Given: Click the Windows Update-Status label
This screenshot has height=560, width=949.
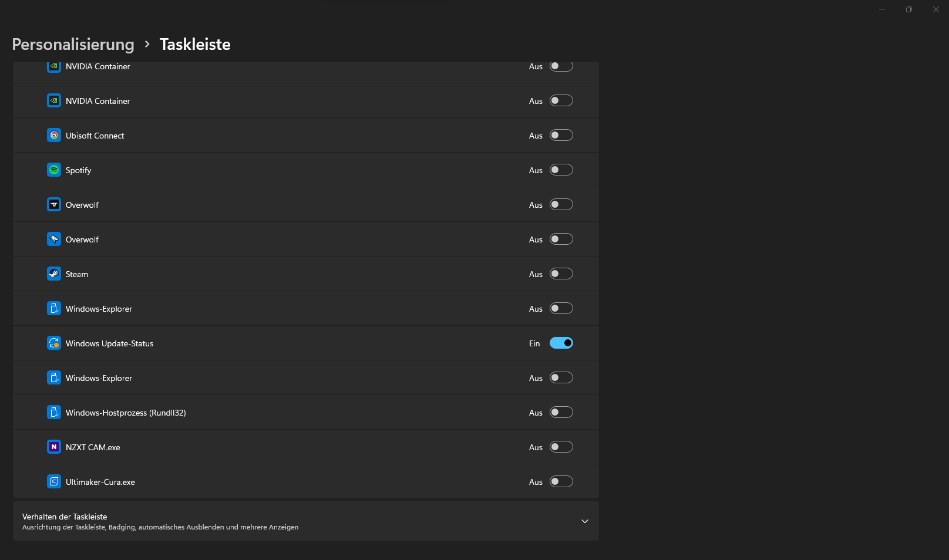Looking at the screenshot, I should coord(109,343).
